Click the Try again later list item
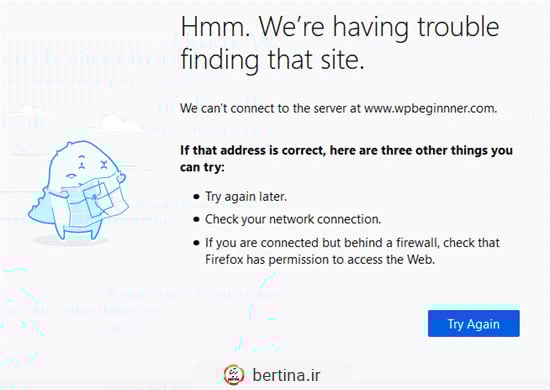550x390 pixels. pyautogui.click(x=246, y=196)
